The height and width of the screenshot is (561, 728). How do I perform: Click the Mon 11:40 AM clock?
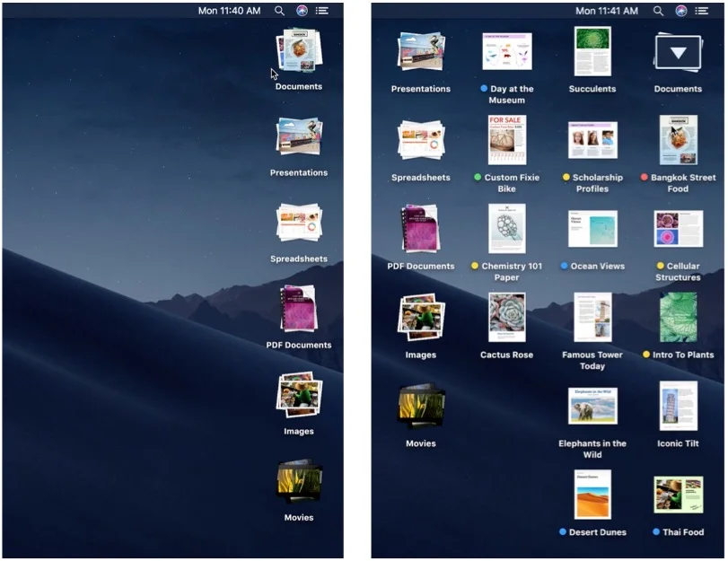[x=230, y=11]
